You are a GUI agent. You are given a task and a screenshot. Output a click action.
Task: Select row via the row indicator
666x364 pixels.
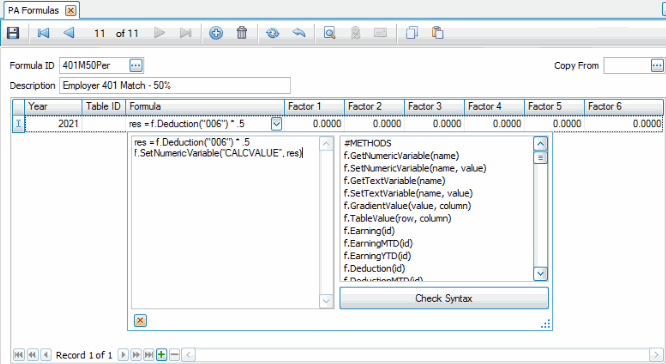[18, 124]
